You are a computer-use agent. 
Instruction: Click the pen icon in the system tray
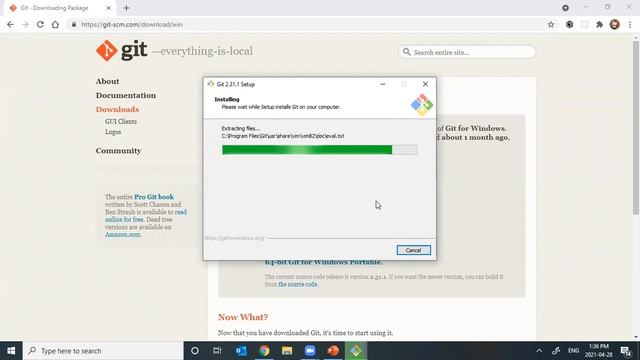click(x=556, y=351)
